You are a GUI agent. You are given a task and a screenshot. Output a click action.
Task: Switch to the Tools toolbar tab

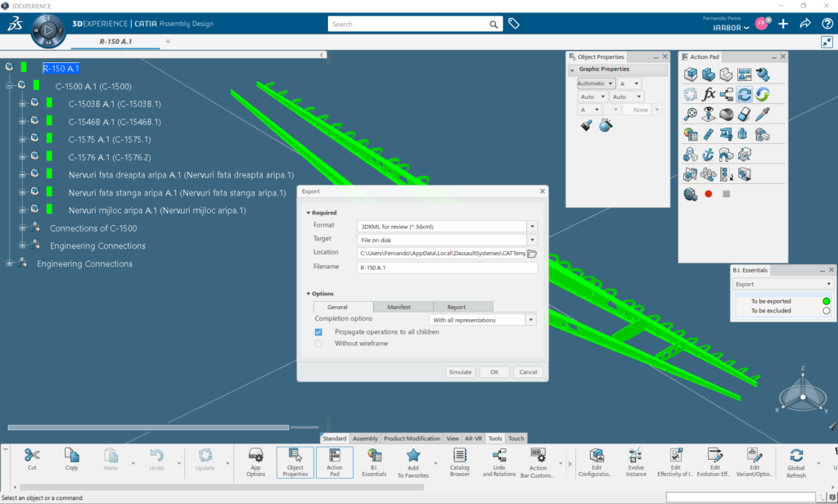click(495, 439)
